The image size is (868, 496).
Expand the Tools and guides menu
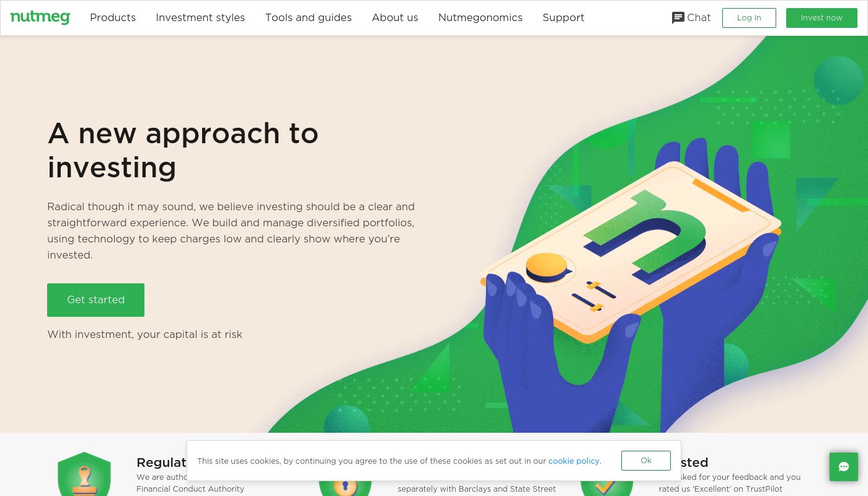coord(308,17)
